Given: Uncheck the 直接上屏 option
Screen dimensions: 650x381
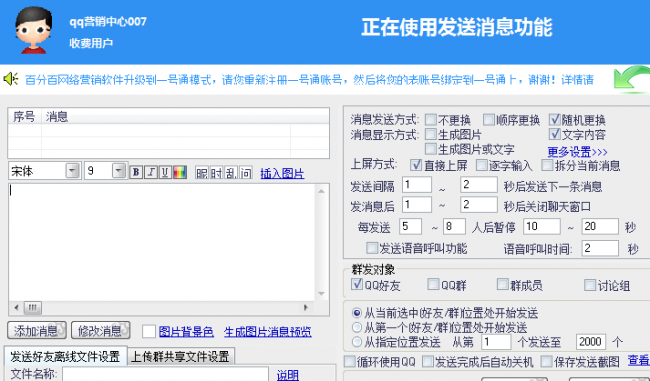Looking at the screenshot, I should click(x=416, y=165).
